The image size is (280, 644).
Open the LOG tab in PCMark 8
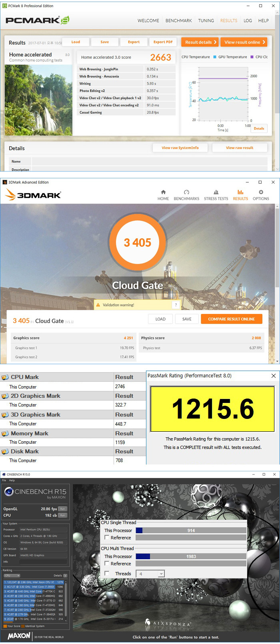248,20
